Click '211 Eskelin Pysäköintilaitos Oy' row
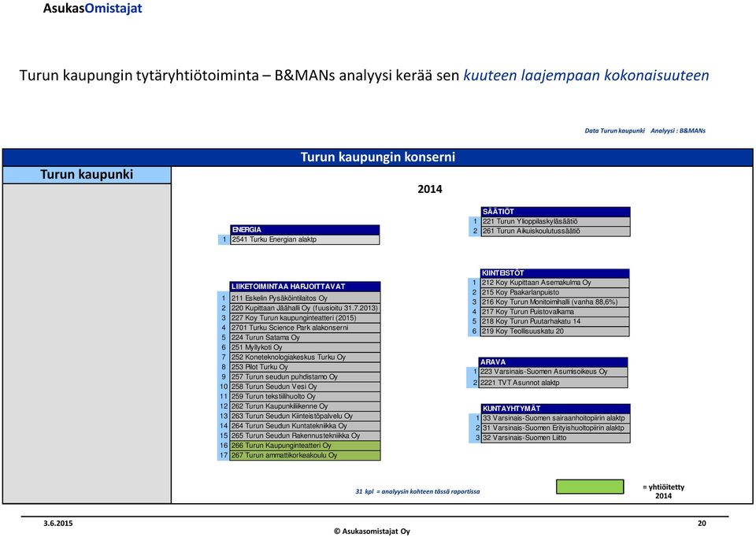This screenshot has width=756, height=537. pos(305,298)
